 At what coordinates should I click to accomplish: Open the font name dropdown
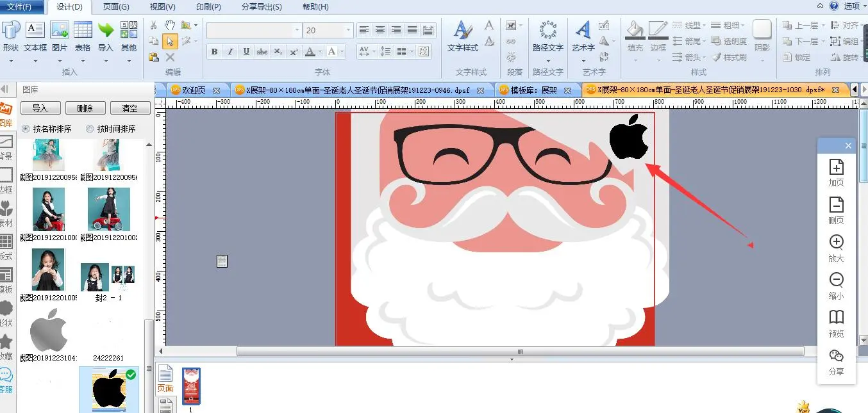(297, 30)
